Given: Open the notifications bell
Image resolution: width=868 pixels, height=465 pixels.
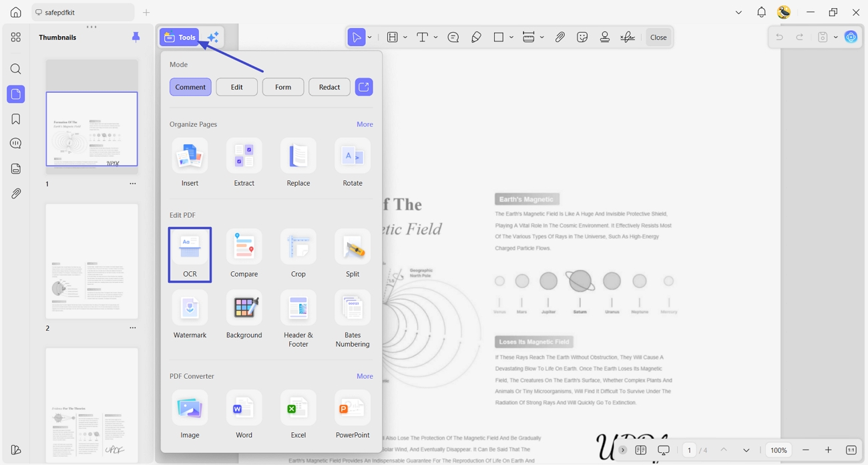Looking at the screenshot, I should tap(761, 12).
